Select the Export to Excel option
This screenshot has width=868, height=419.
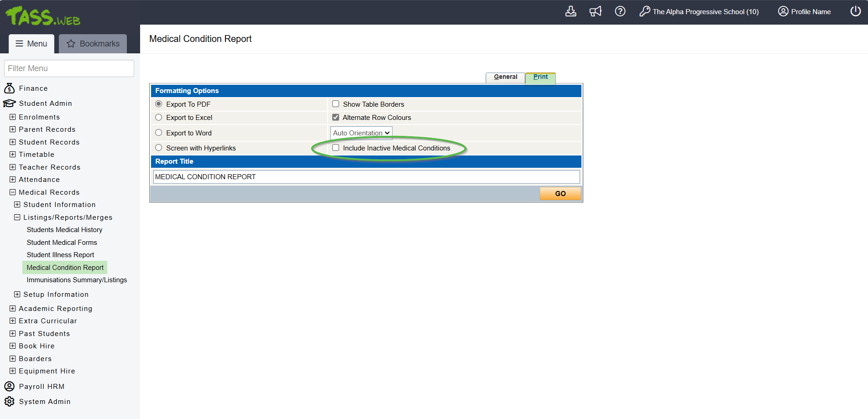tap(159, 118)
